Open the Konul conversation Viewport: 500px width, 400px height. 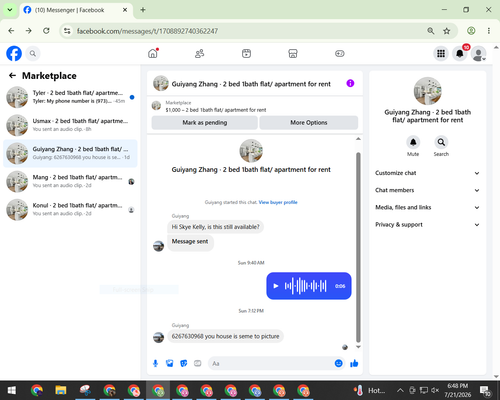[70, 209]
